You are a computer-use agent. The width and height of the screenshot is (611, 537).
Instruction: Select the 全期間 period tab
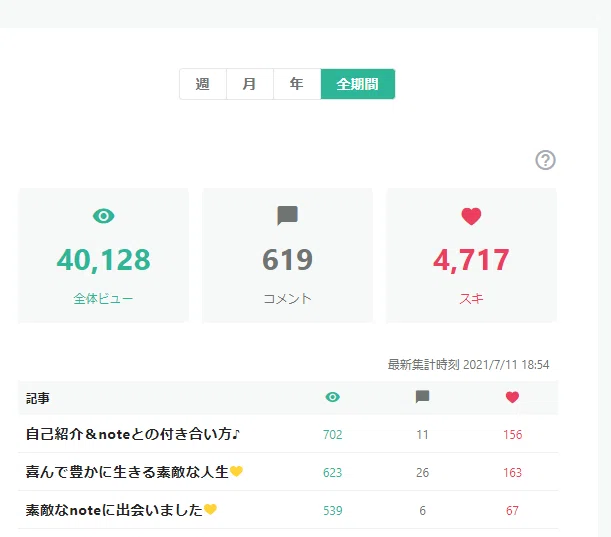(x=358, y=84)
